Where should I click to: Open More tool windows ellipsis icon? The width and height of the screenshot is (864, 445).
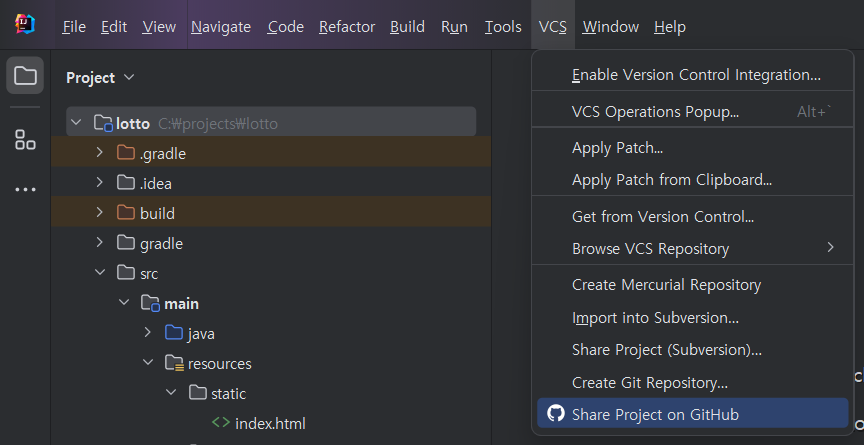coord(25,189)
